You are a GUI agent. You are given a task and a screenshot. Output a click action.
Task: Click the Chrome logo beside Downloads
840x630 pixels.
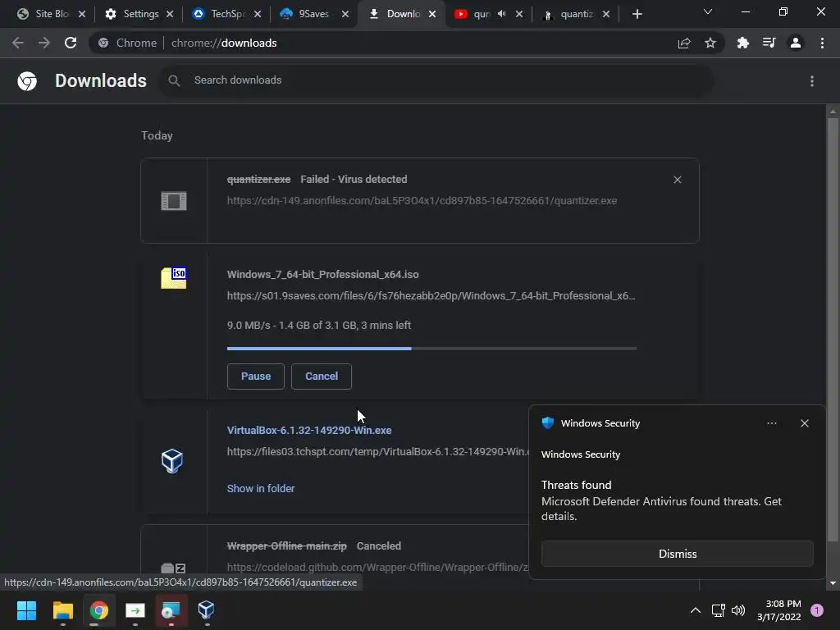(27, 81)
